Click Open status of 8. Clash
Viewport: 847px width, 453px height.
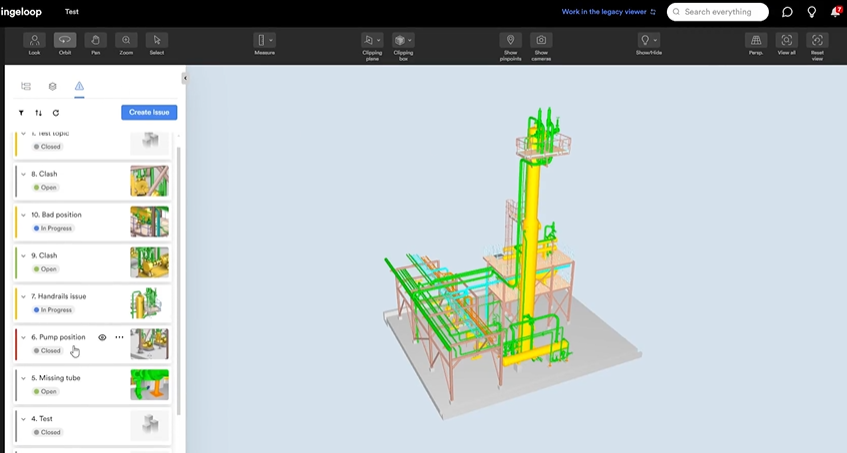[x=45, y=188]
